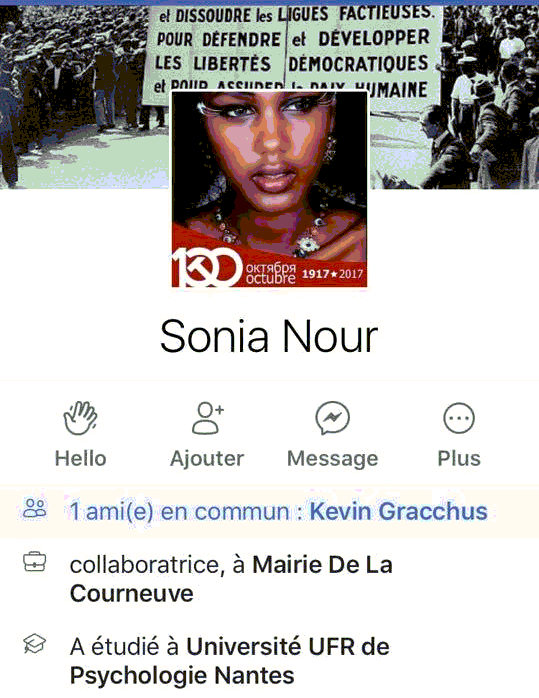The image size is (539, 698).
Task: Click the mutual friends people icon
Action: point(34,508)
